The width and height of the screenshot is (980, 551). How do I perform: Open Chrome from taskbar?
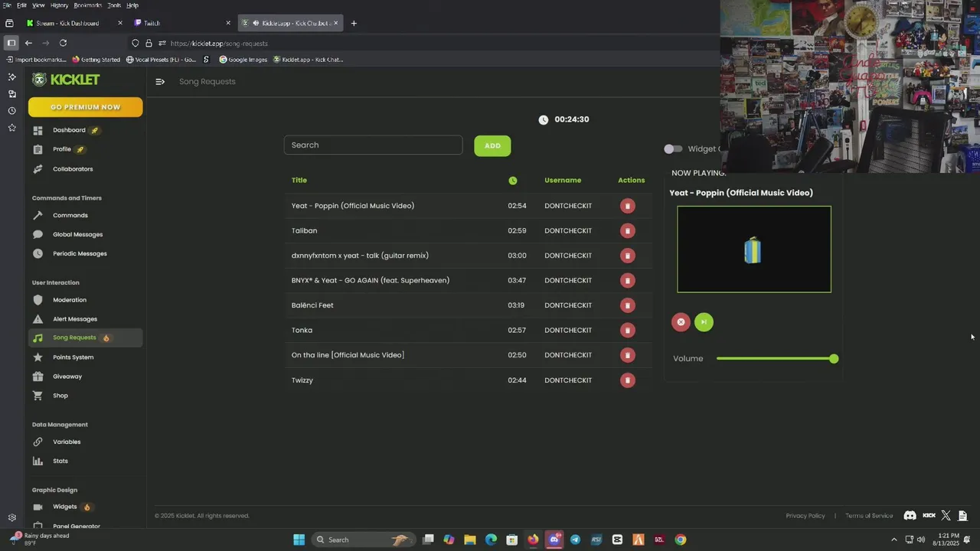pos(680,540)
